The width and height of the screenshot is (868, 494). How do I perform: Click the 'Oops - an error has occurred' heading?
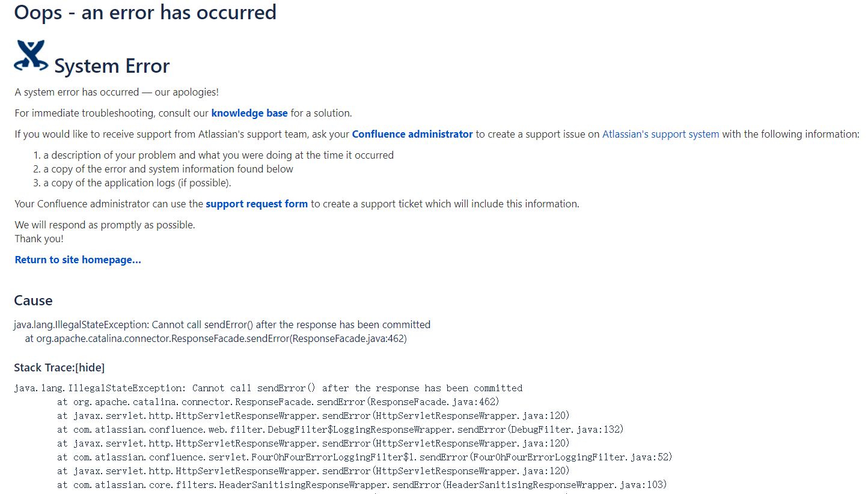pyautogui.click(x=145, y=12)
